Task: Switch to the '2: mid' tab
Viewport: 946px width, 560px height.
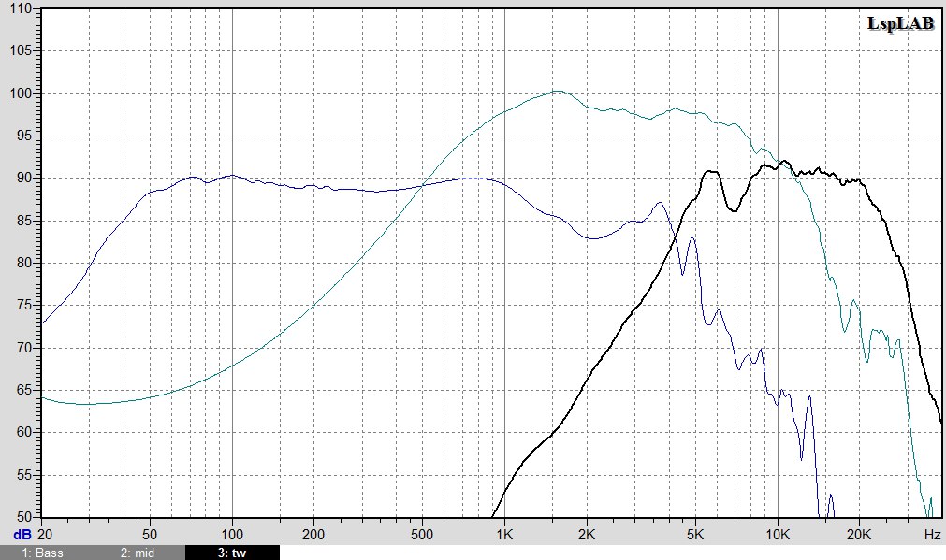Action: 138,553
